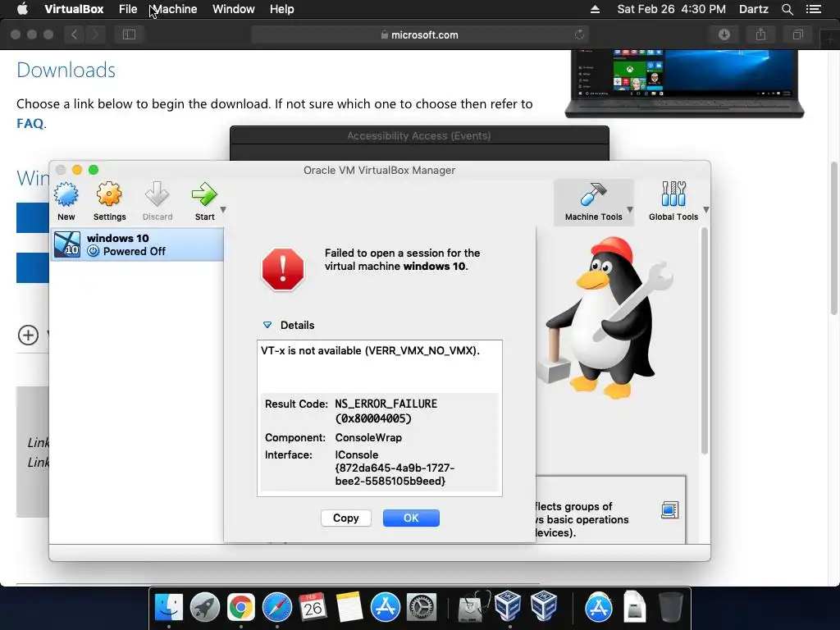Click the machine details icon in the welcome panel

[669, 509]
